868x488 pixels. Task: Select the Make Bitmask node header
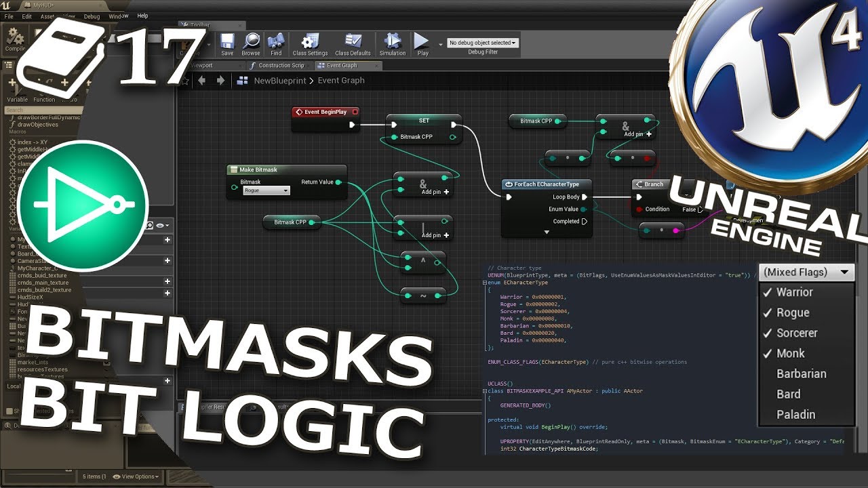(x=286, y=169)
